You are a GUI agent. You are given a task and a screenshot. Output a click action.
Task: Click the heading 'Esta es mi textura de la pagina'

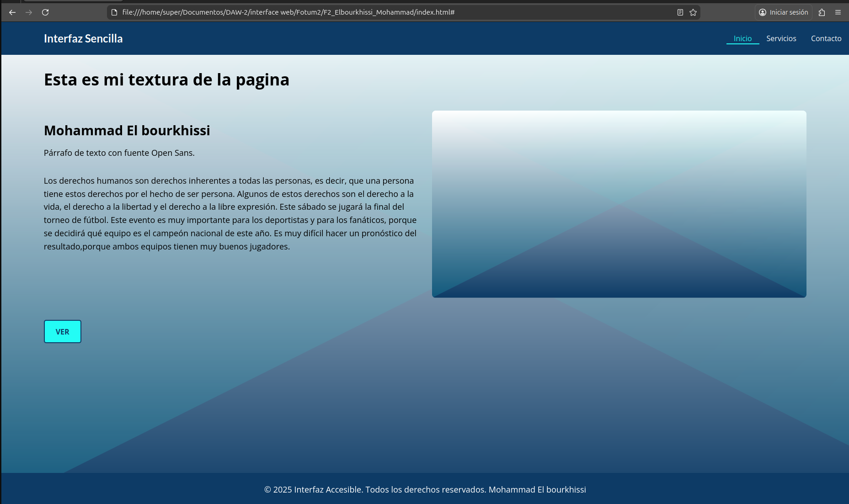click(166, 80)
